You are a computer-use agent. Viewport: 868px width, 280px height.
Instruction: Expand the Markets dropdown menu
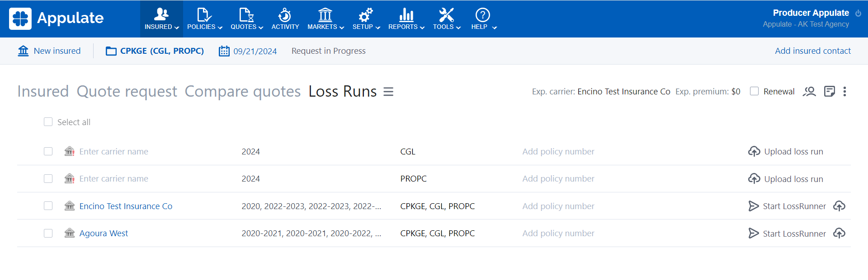(x=325, y=19)
